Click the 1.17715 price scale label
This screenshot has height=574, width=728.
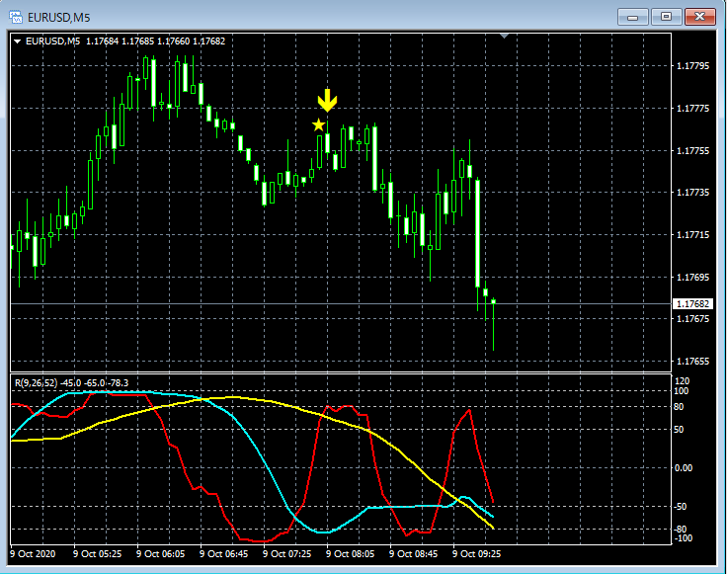click(692, 234)
